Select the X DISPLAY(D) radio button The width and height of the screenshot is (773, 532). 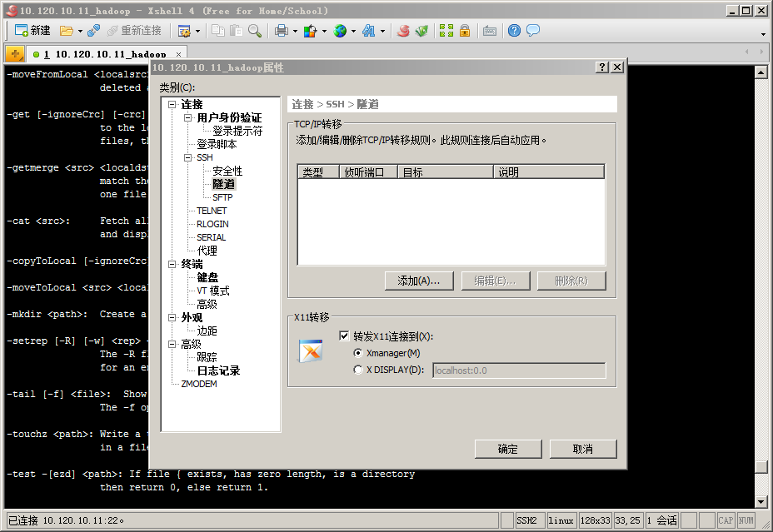tap(358, 370)
